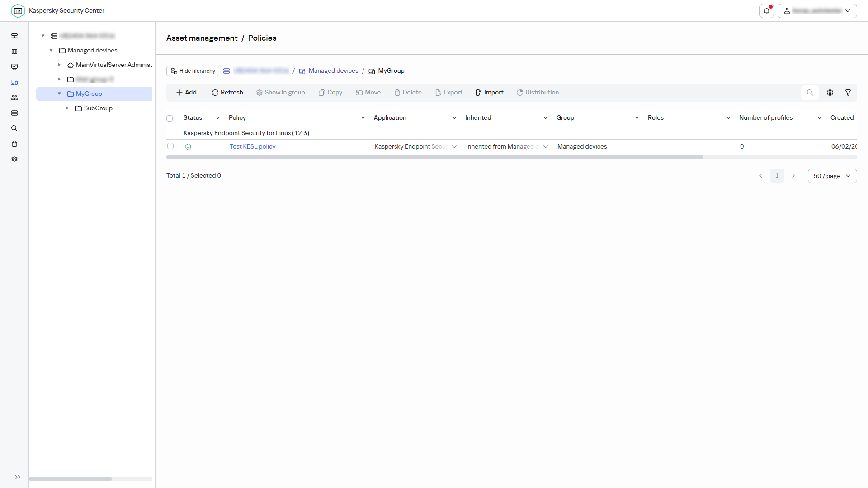868x488 pixels.
Task: Click Import in the policies toolbar
Action: (490, 93)
